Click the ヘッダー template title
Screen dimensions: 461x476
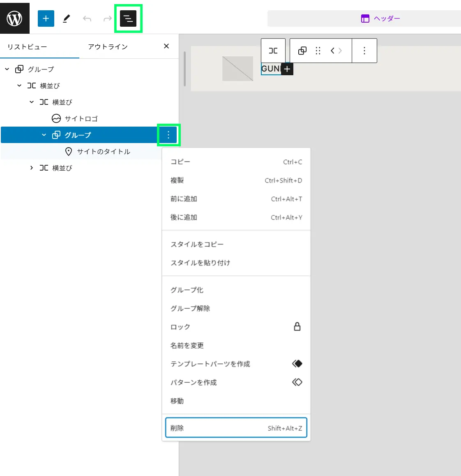pos(381,18)
